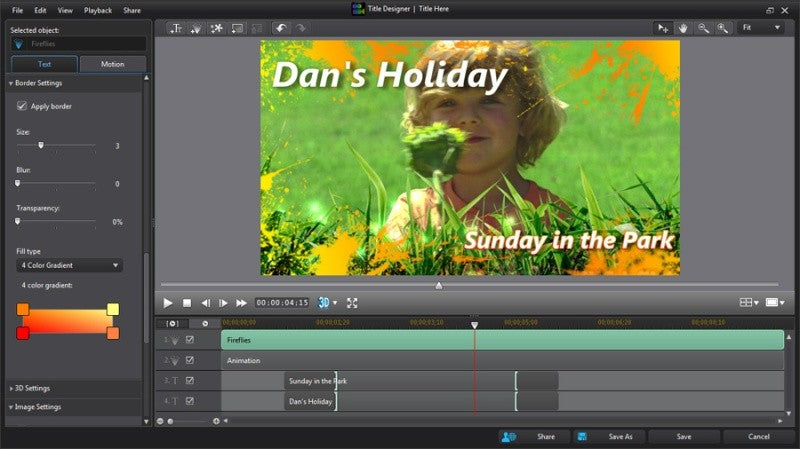Open the Playback menu

pyautogui.click(x=98, y=10)
